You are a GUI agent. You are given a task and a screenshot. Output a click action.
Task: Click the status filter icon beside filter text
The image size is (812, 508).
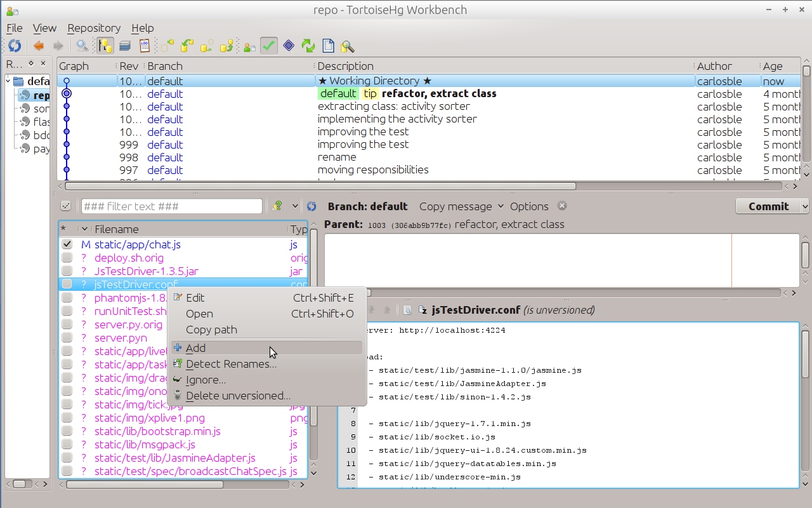pos(277,206)
